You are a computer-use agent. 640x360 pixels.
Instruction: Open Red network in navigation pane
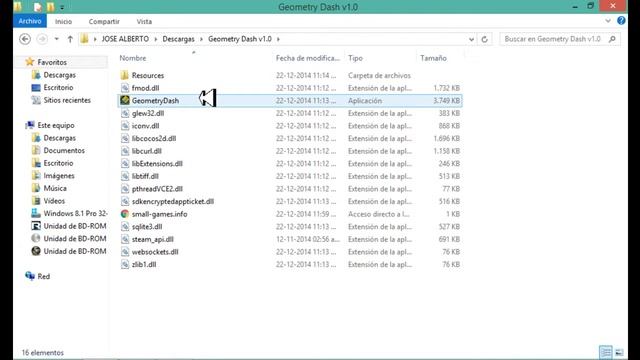[43, 277]
